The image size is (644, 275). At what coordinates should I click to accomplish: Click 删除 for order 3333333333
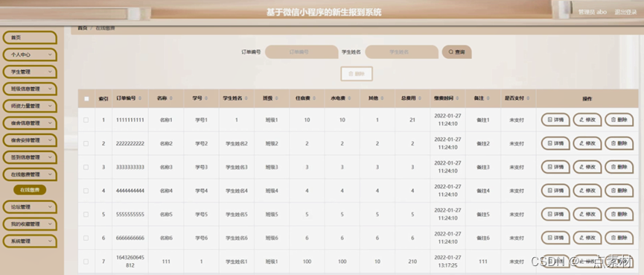tap(619, 167)
